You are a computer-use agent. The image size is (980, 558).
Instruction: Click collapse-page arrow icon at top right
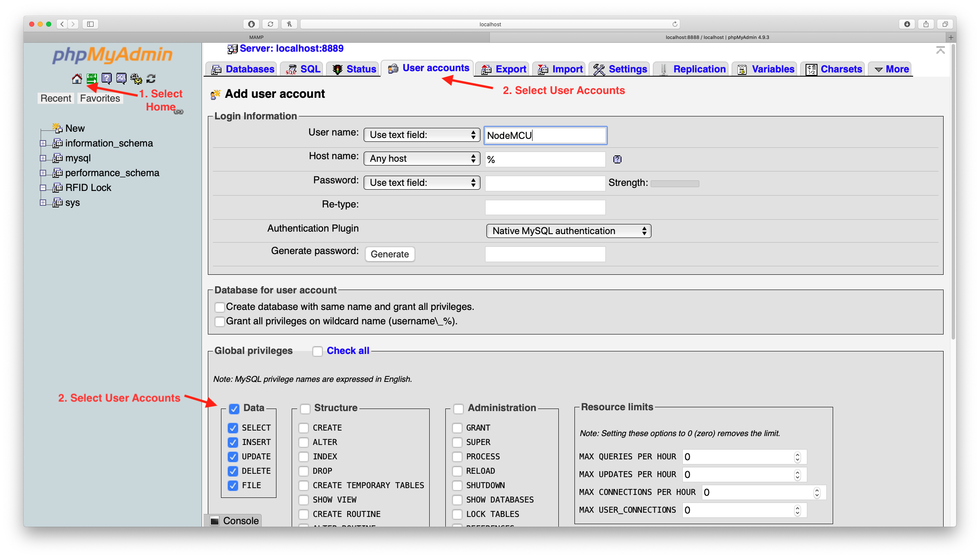(940, 50)
